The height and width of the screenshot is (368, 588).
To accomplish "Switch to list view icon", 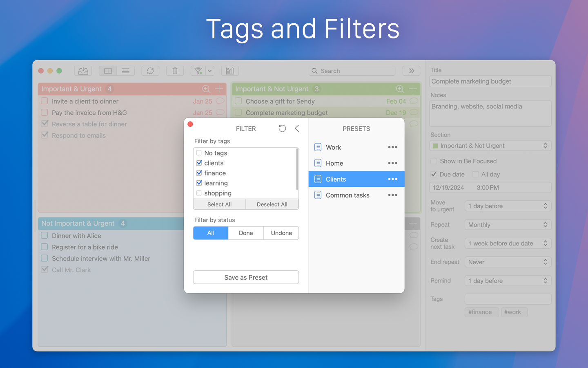I will click(126, 71).
